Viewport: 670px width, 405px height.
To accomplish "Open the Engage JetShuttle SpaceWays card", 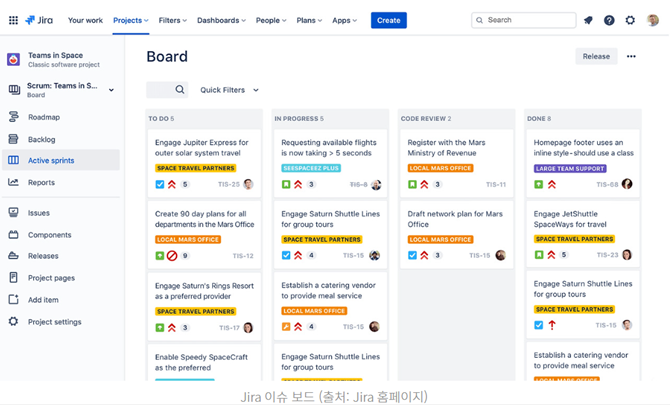I will click(583, 234).
